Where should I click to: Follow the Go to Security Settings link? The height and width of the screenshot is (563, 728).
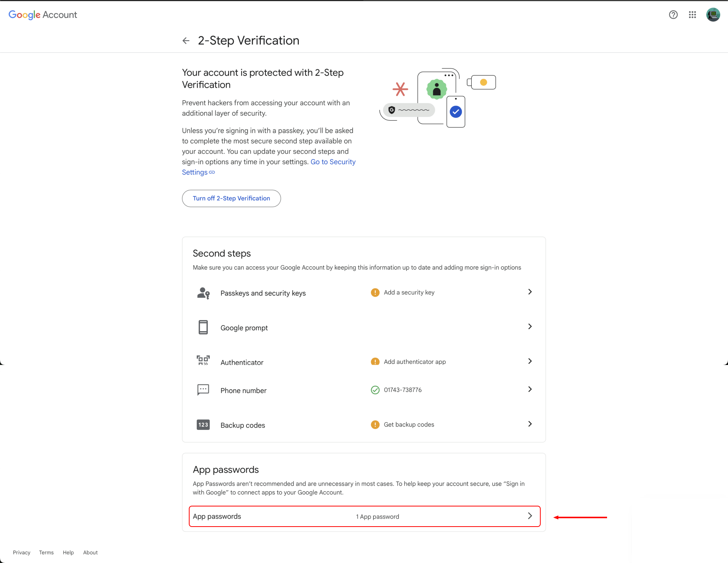point(333,162)
